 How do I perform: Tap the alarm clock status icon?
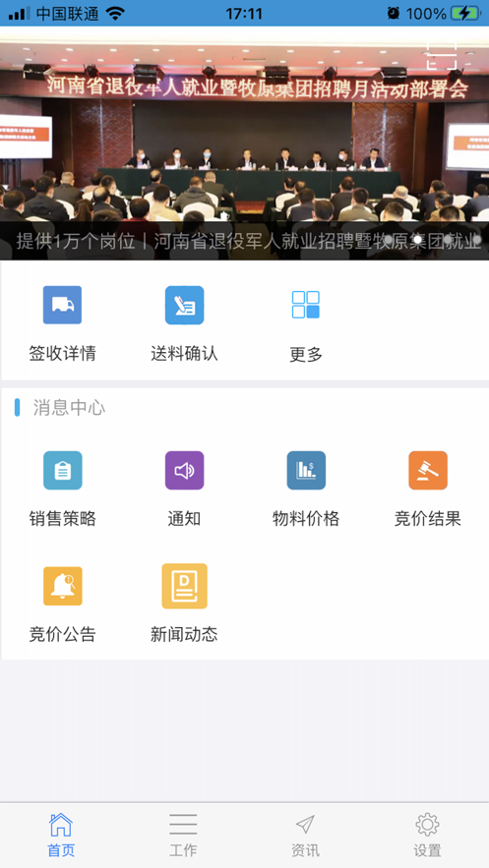[394, 14]
